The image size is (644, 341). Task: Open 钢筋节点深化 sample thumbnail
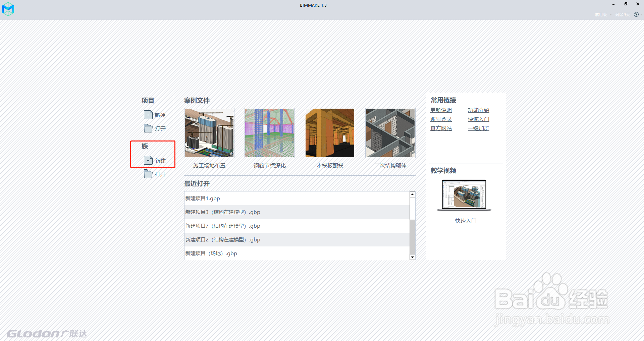270,133
